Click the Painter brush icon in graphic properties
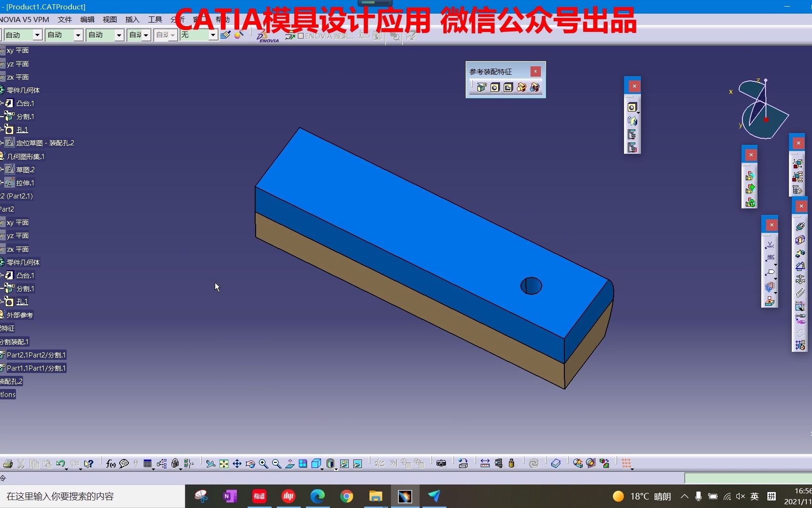Screen dimensions: 812x508 [x=225, y=35]
